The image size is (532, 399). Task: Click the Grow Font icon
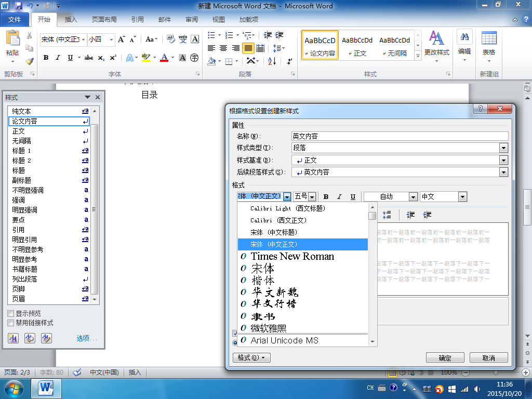click(x=121, y=39)
